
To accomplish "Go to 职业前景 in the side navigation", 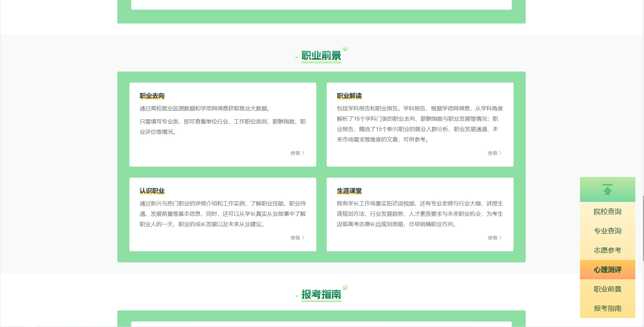I will pyautogui.click(x=607, y=289).
